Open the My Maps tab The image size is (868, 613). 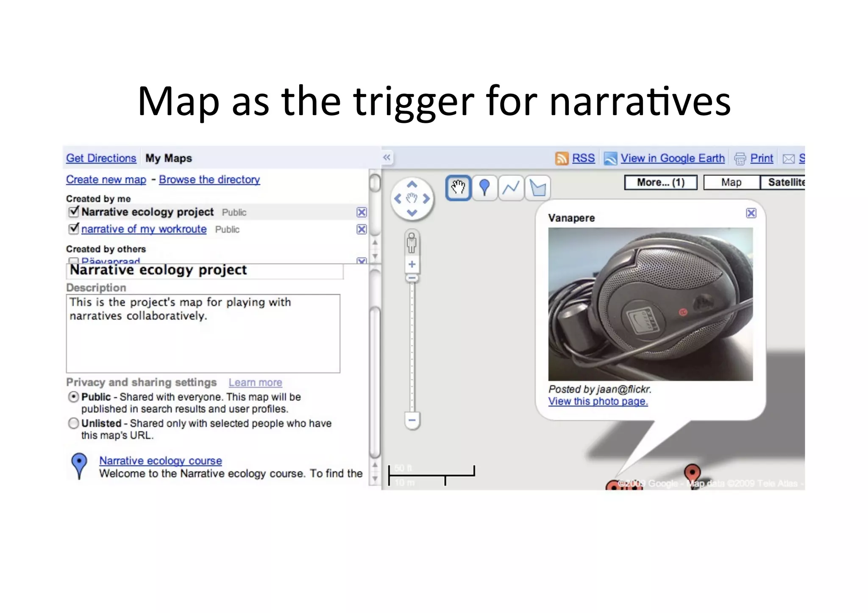click(x=169, y=158)
